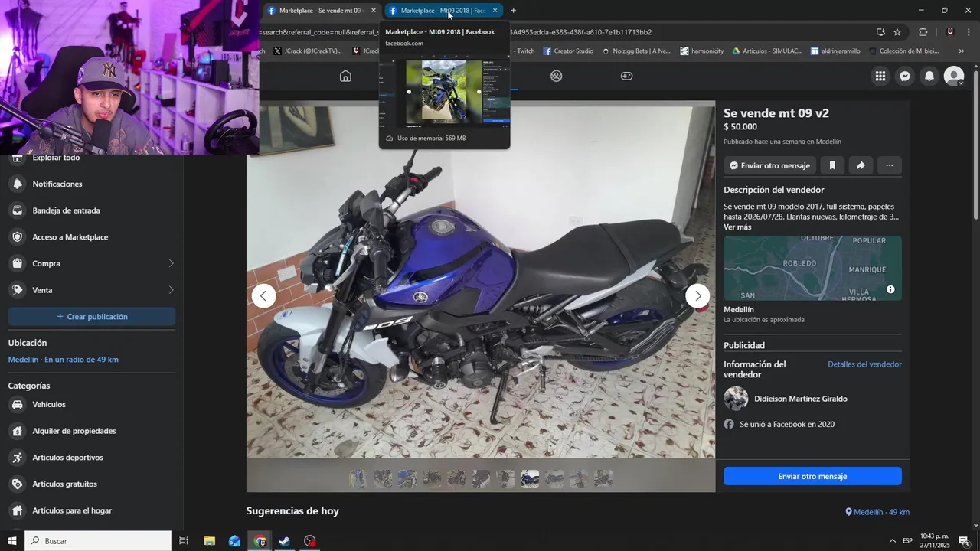
Task: Show more bookmarks with the double chevron
Action: [x=962, y=51]
